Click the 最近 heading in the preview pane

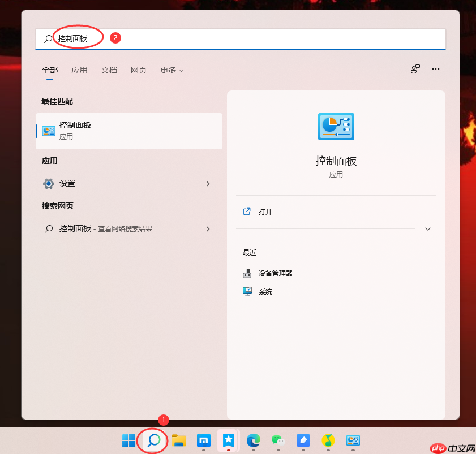click(250, 252)
